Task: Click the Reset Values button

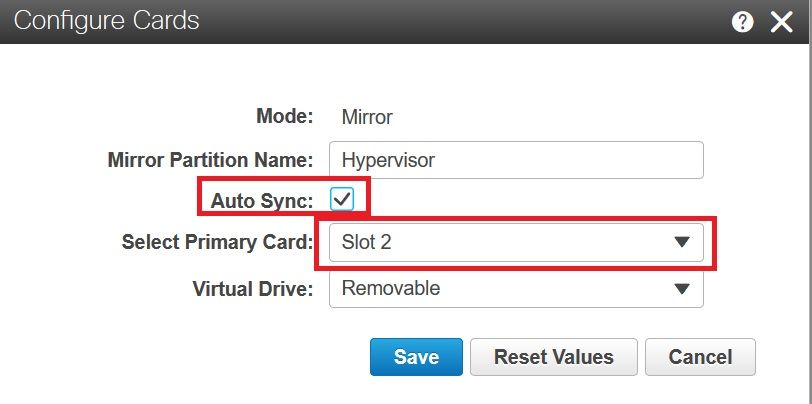Action: [553, 357]
